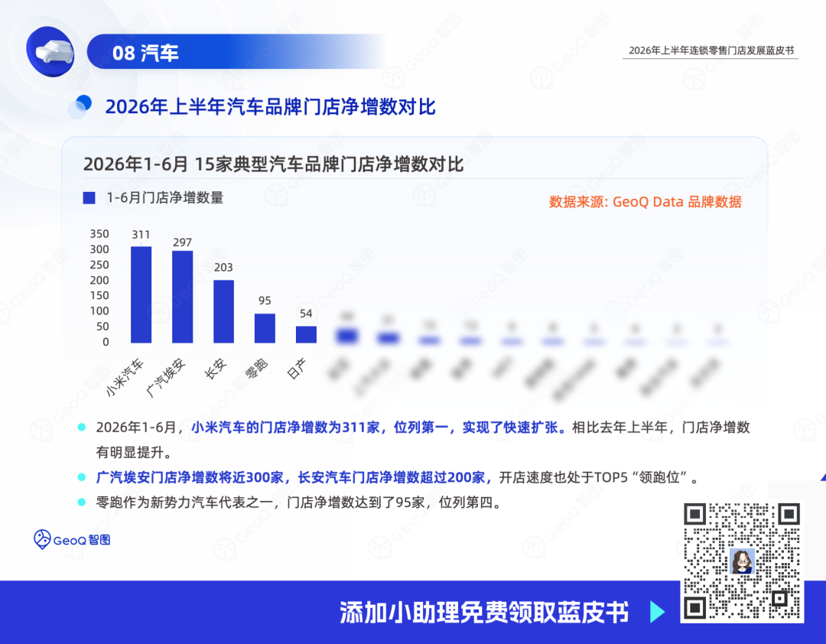Click the 添加小助理免费领取蓝皮书 banner text

tap(484, 613)
